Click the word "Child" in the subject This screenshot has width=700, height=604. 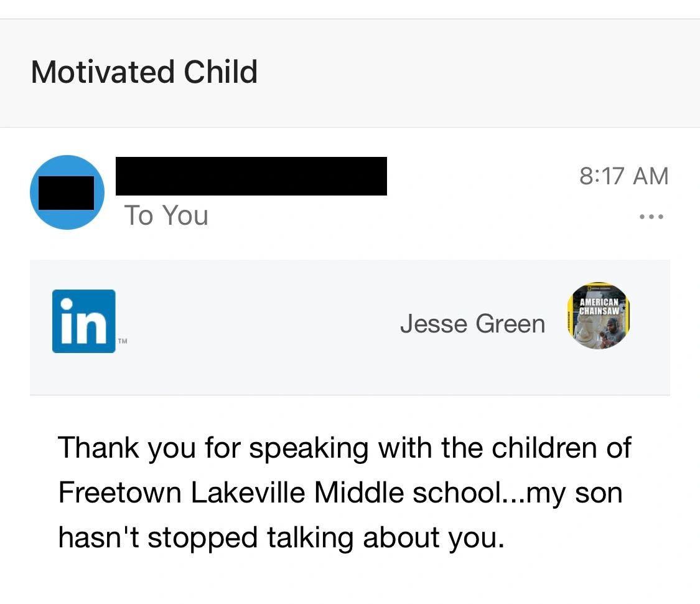pyautogui.click(x=220, y=72)
